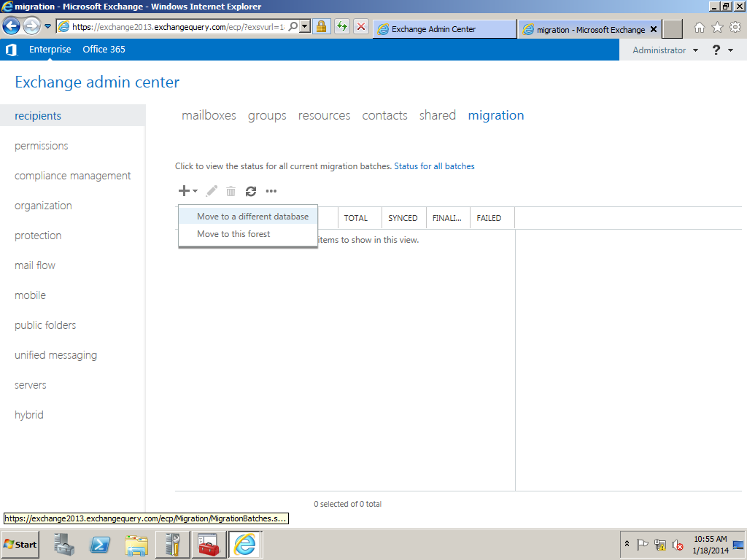The width and height of the screenshot is (747, 560).
Task: Click the Windows Start button
Action: (x=20, y=545)
